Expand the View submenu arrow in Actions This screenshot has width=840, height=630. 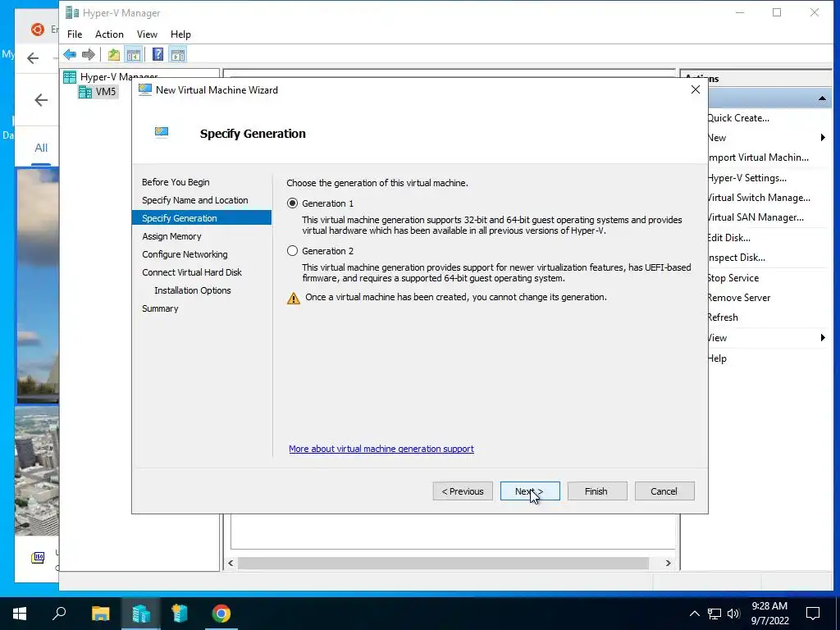click(822, 337)
